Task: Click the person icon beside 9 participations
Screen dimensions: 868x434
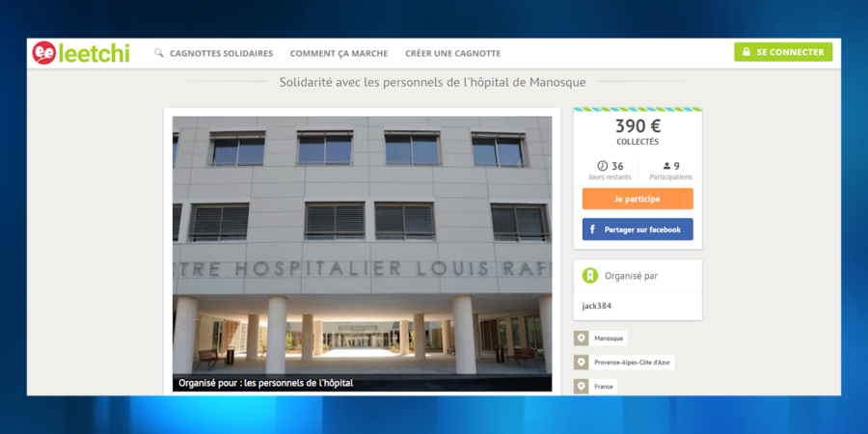Action: [667, 166]
